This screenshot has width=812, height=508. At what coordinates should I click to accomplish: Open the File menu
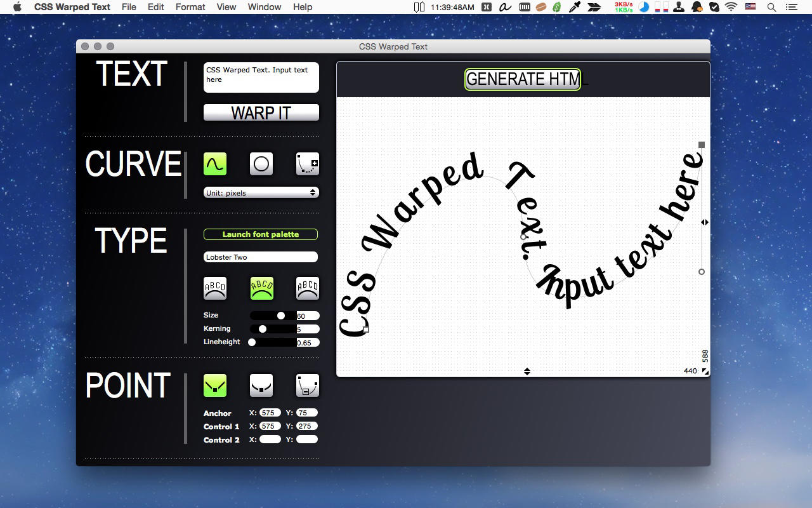pyautogui.click(x=129, y=7)
